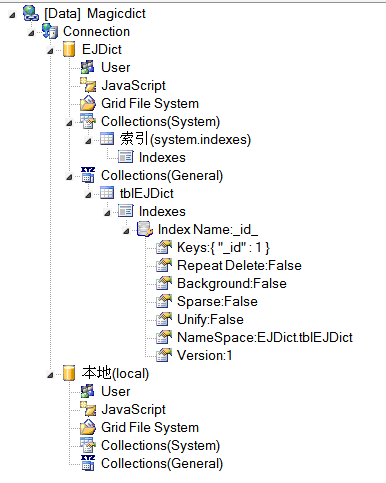Select Collections(System) label under EJDict
The image size is (386, 483).
pos(161,122)
